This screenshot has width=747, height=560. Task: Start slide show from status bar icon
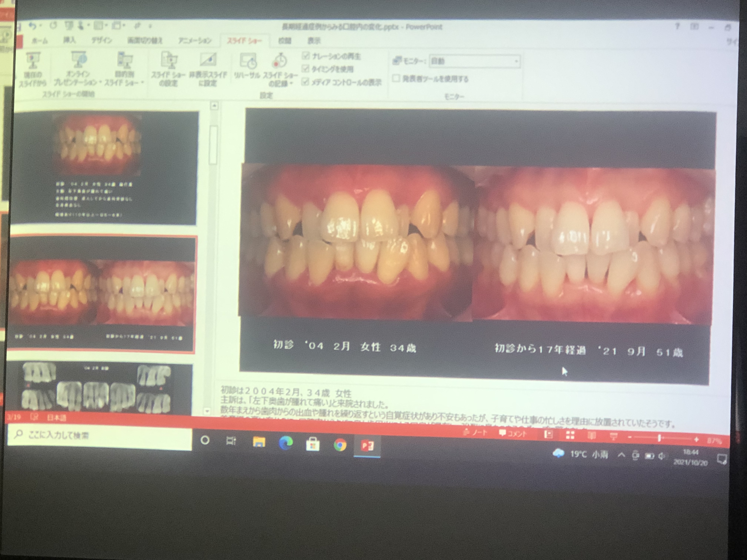click(613, 437)
